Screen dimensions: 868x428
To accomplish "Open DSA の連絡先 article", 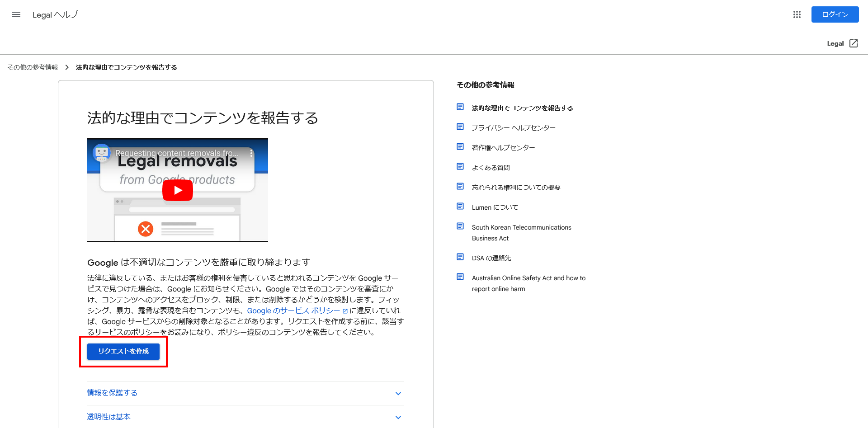I will click(491, 258).
